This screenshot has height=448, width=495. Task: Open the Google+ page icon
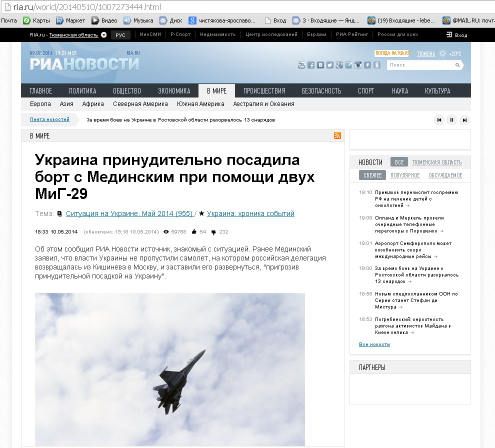339,65
